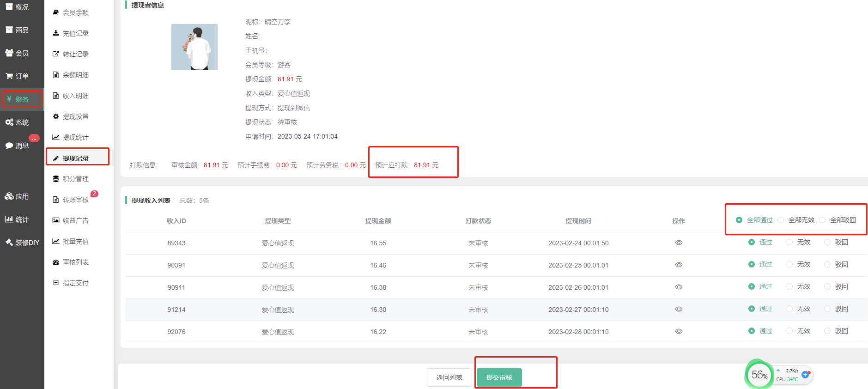The width and height of the screenshot is (868, 389).
Task: Click the 积分管理 database icon
Action: pyautogui.click(x=56, y=179)
